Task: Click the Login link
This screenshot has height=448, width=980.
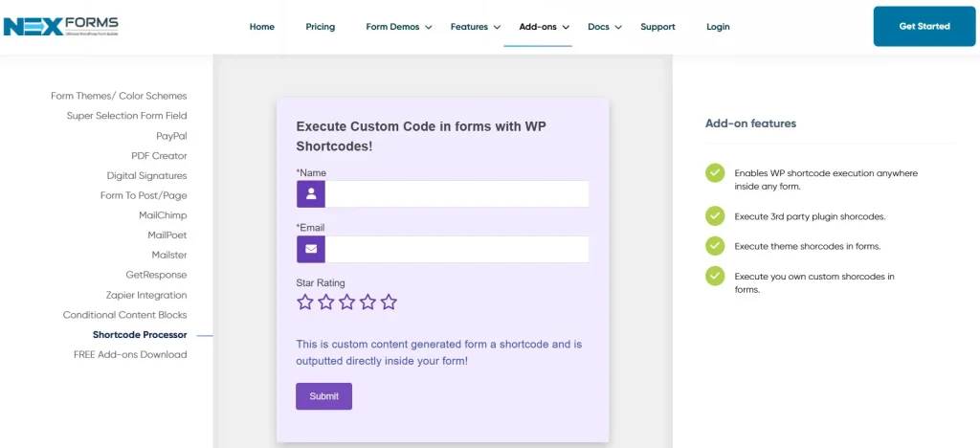Action: coord(718,27)
